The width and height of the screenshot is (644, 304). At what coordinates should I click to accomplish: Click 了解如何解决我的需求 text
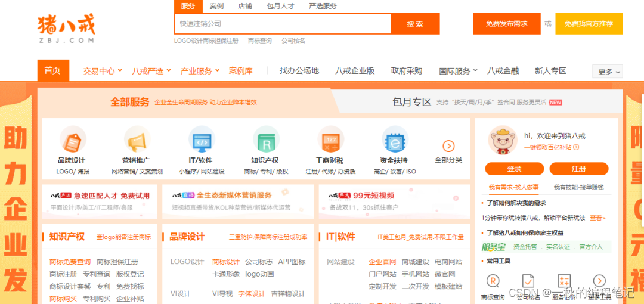(516, 203)
